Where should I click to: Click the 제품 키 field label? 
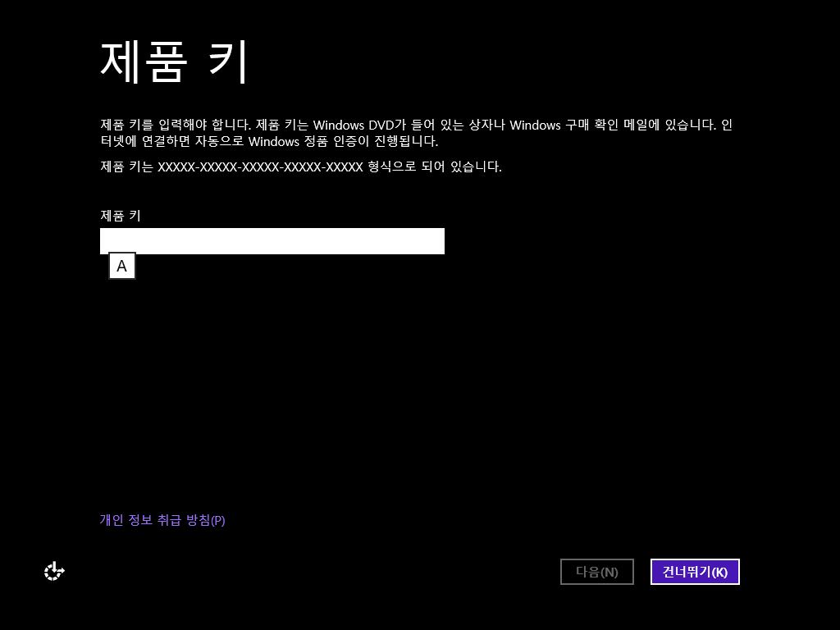click(121, 216)
